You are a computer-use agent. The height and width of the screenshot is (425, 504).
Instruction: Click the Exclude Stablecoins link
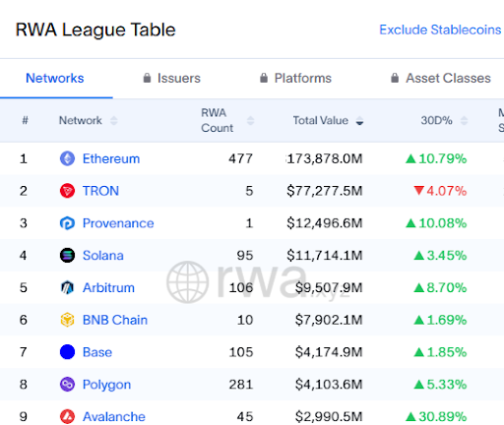(440, 30)
